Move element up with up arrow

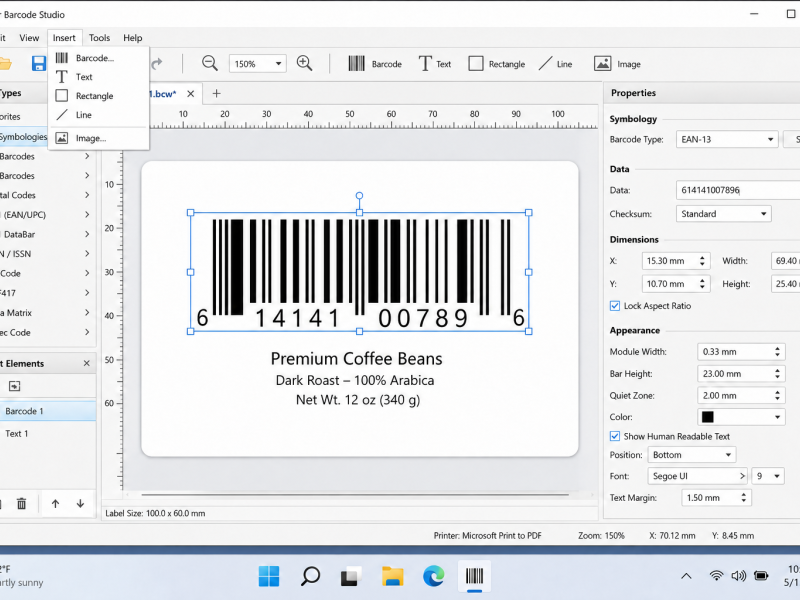(55, 504)
